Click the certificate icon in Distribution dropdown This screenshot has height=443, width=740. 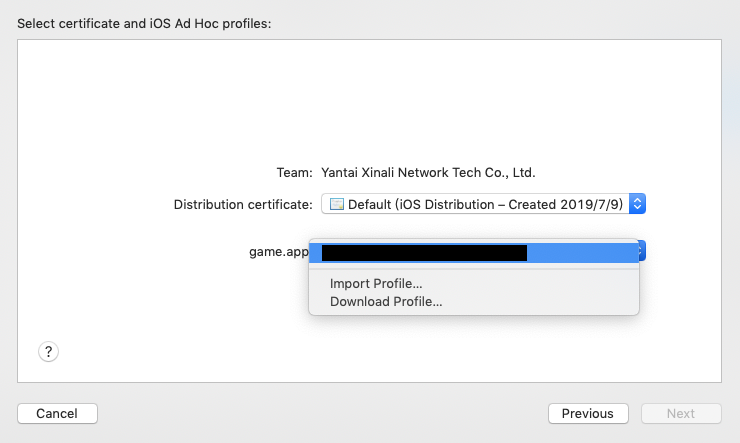coord(336,204)
